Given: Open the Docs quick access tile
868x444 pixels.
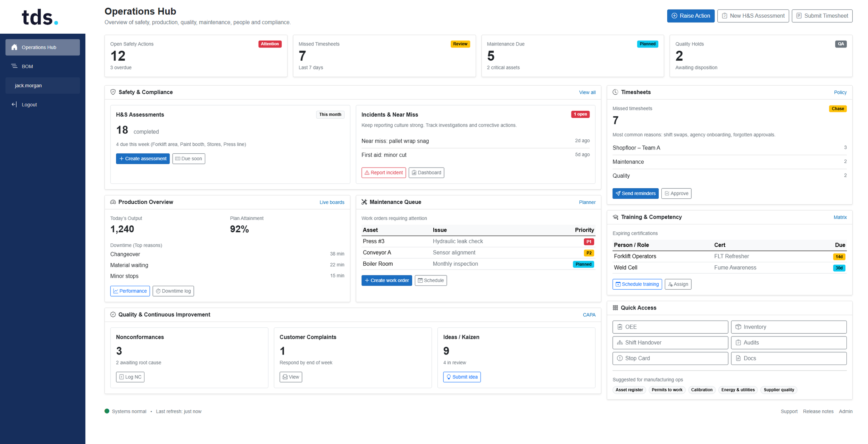Looking at the screenshot, I should coord(788,358).
